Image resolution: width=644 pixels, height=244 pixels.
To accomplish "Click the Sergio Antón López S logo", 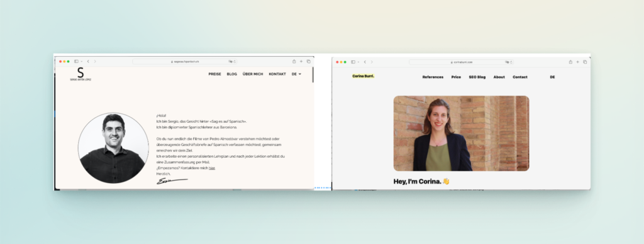I will [x=80, y=74].
